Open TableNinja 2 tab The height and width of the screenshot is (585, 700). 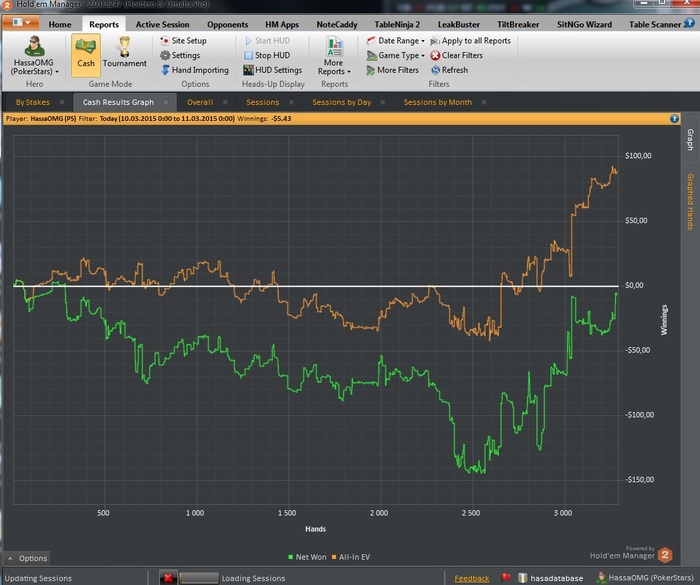tap(397, 25)
